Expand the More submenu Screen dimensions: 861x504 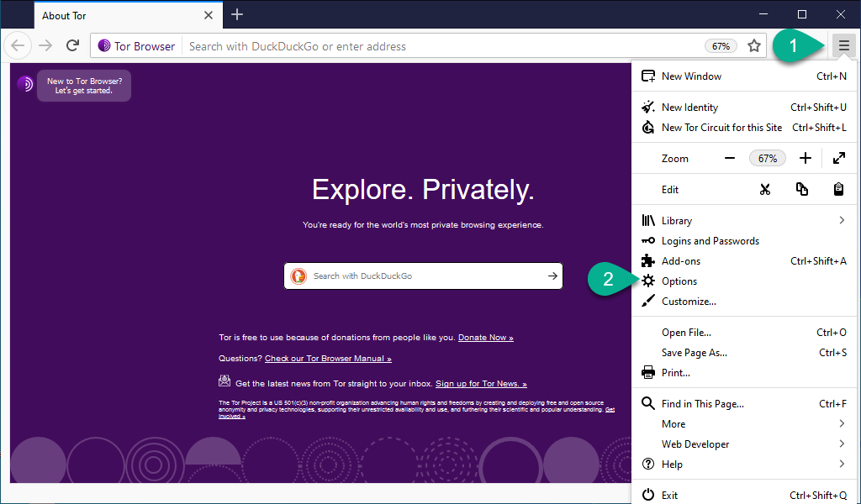744,424
